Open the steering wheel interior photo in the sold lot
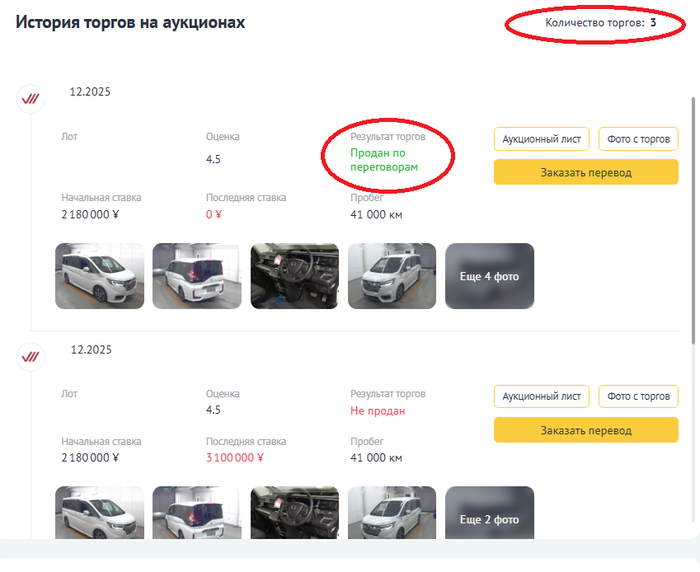Screen dimensions: 700x572 coord(295,276)
